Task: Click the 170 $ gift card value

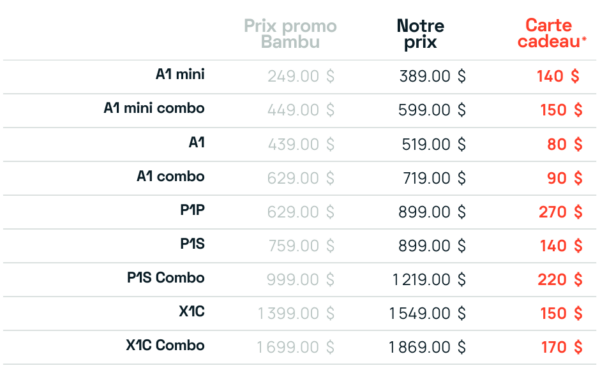Action: [x=562, y=347]
